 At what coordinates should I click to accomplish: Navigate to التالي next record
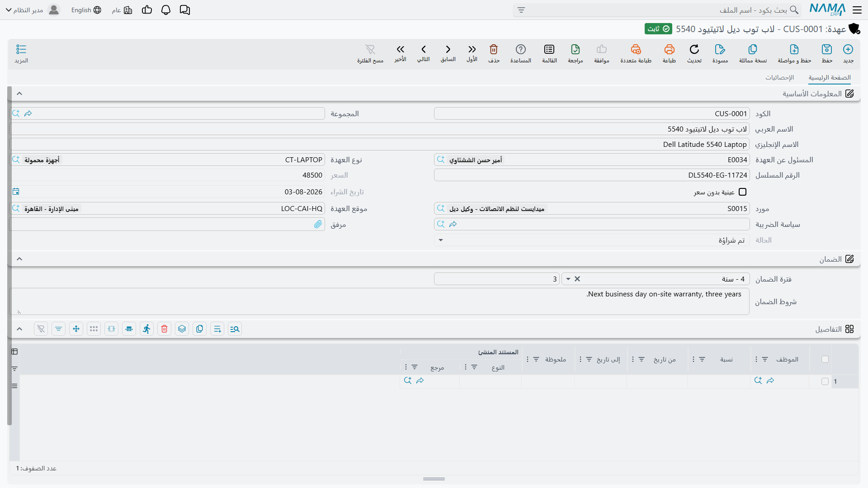click(x=424, y=53)
